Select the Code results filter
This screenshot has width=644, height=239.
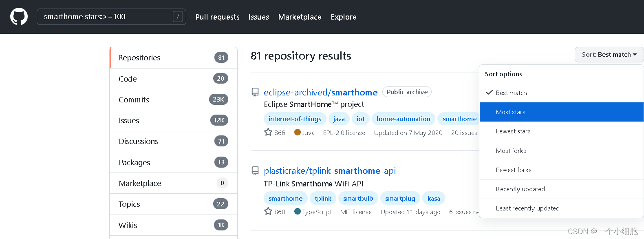pyautogui.click(x=174, y=79)
